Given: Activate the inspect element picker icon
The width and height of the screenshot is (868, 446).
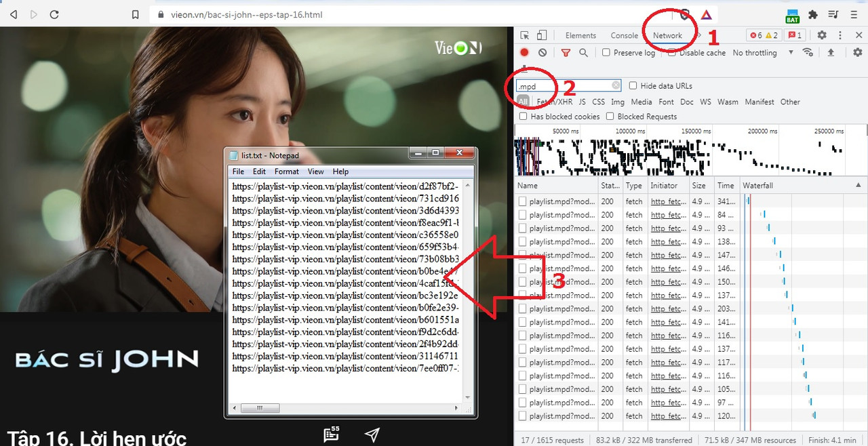Looking at the screenshot, I should (524, 35).
